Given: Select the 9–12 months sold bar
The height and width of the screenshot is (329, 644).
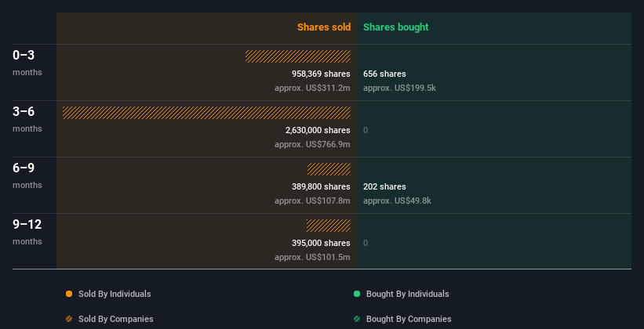Looking at the screenshot, I should (329, 226).
